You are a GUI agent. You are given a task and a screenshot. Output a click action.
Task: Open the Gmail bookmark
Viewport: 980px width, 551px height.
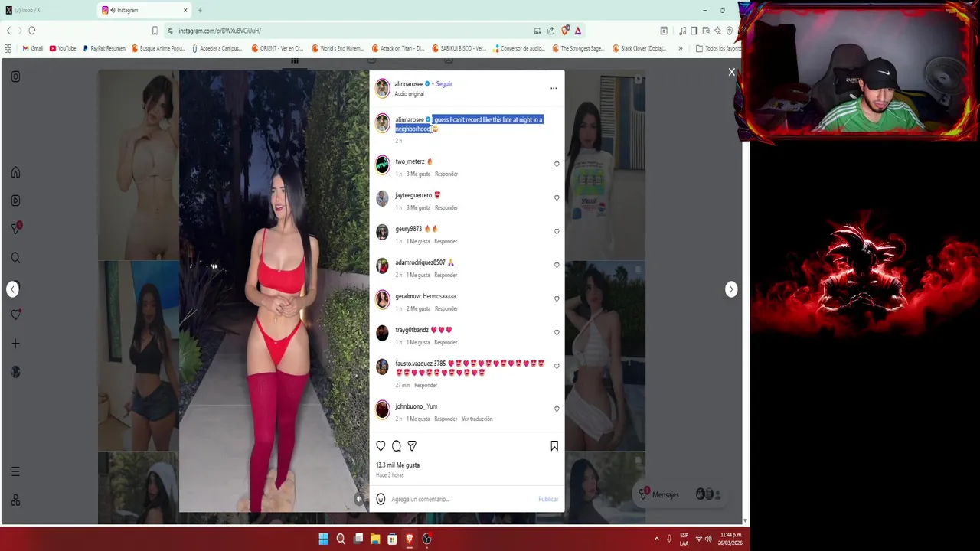pyautogui.click(x=33, y=48)
